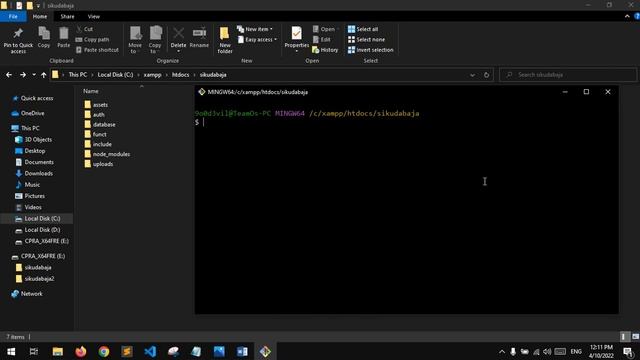640x360 pixels.
Task: Open Firefox from the taskbar
Action: pyautogui.click(x=81, y=351)
